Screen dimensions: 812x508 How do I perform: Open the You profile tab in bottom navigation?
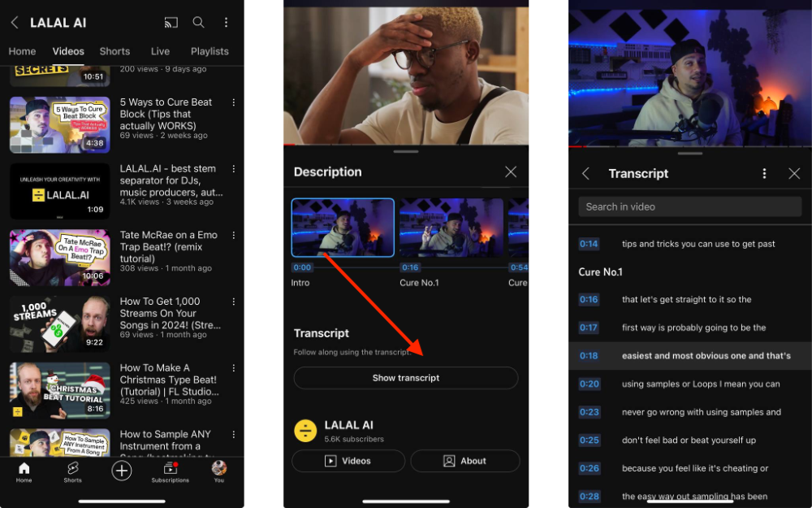pyautogui.click(x=219, y=472)
